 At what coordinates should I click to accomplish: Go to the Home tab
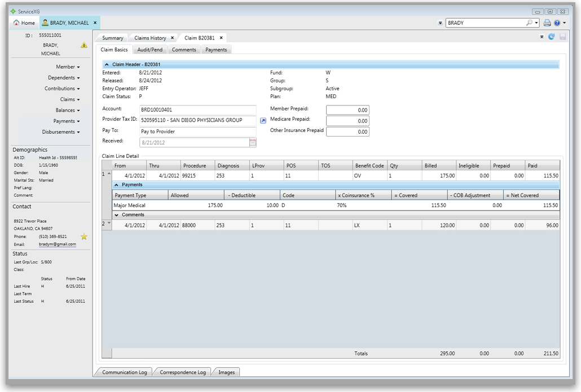click(x=24, y=23)
